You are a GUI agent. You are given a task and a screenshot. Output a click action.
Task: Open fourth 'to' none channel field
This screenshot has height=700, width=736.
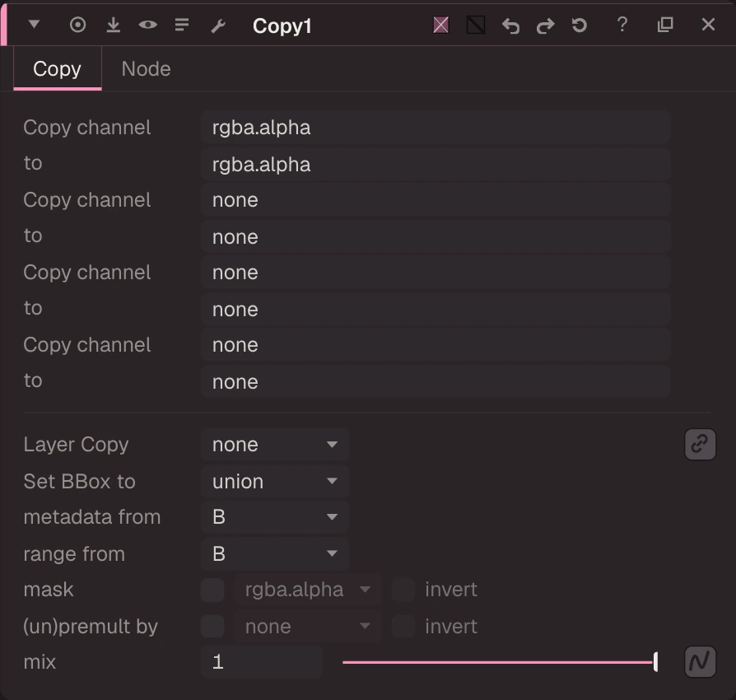click(x=436, y=382)
